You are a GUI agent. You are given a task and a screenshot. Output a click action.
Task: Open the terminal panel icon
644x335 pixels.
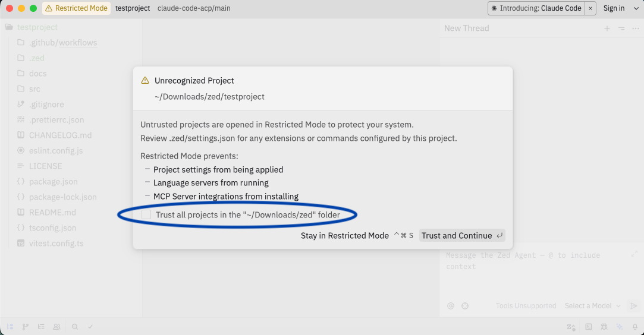tap(589, 327)
